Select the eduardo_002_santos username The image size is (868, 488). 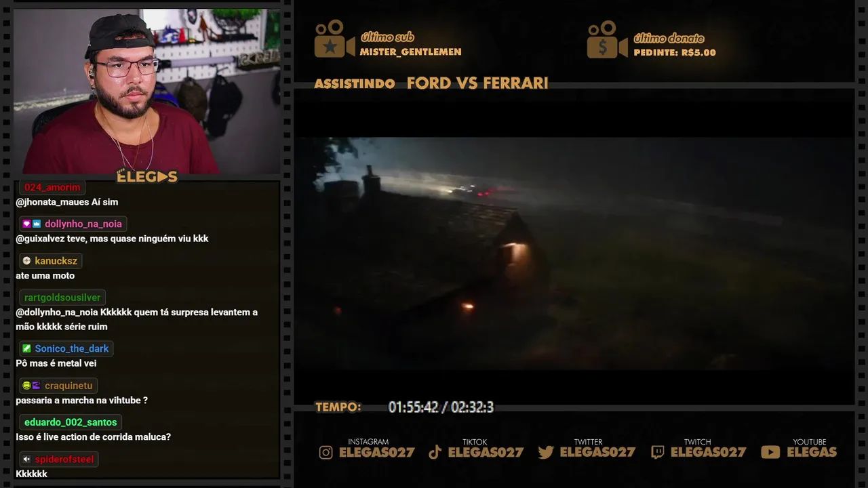click(x=71, y=422)
